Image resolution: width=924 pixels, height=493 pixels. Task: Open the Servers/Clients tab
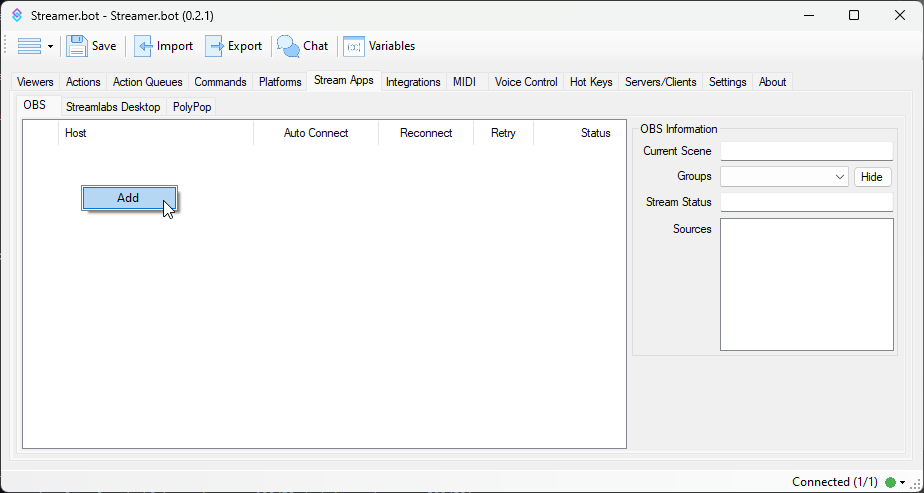click(660, 82)
